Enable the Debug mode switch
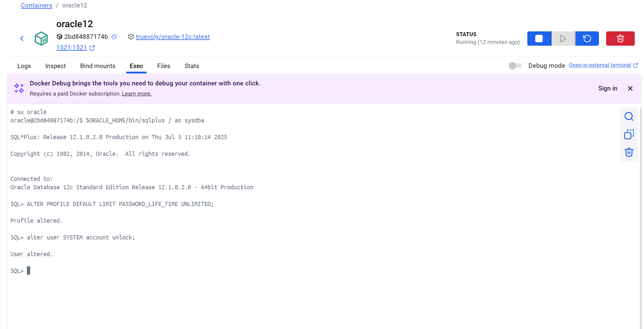This screenshot has height=329, width=644. click(515, 66)
